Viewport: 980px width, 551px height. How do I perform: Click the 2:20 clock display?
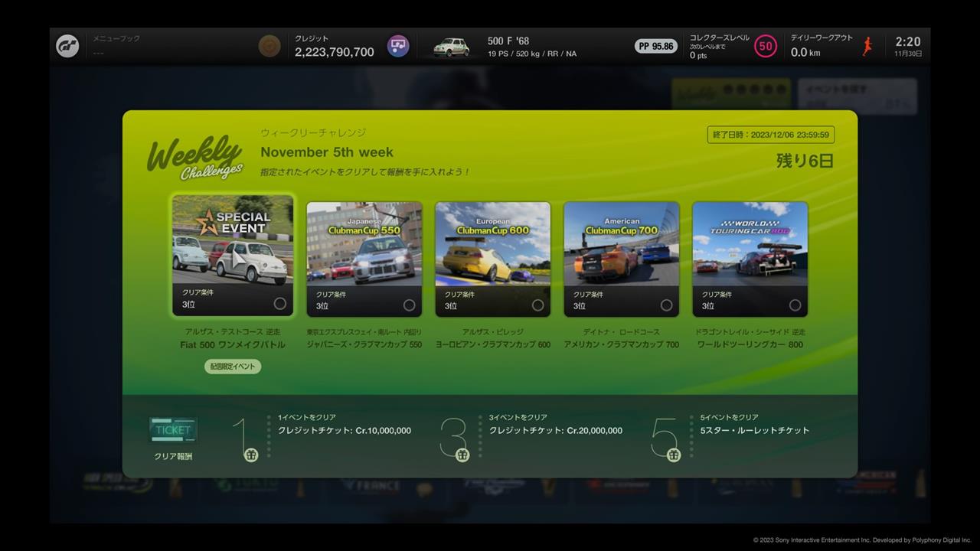coord(908,42)
